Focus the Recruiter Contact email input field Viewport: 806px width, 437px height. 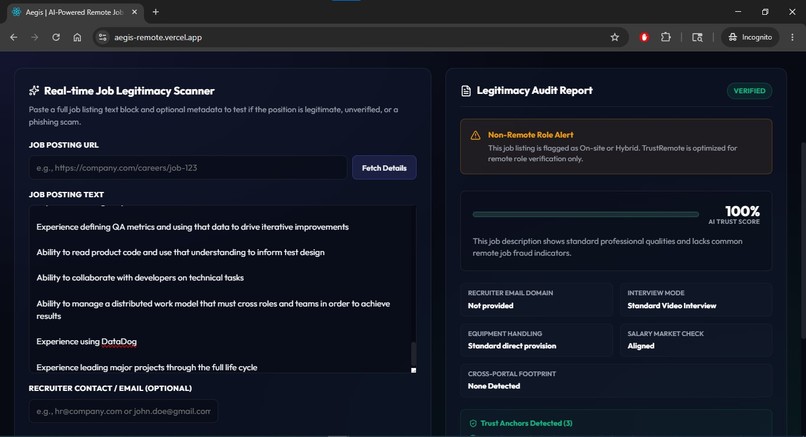(123, 411)
